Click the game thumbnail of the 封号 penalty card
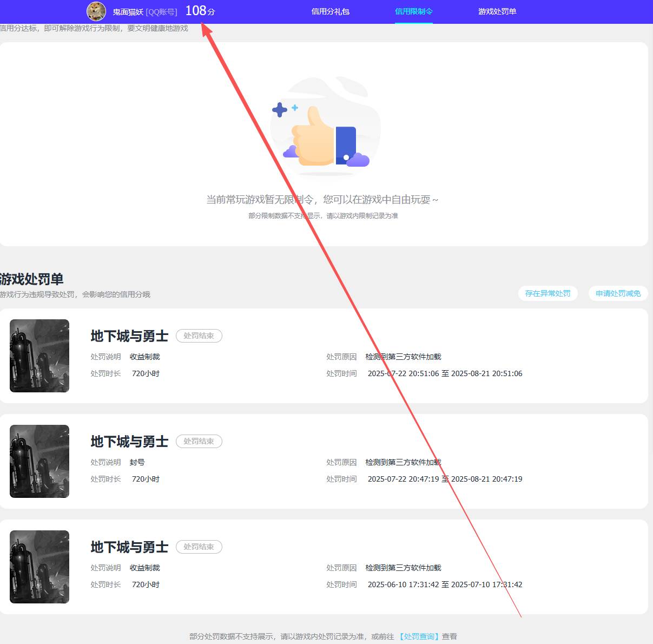This screenshot has width=653, height=644. tap(39, 461)
